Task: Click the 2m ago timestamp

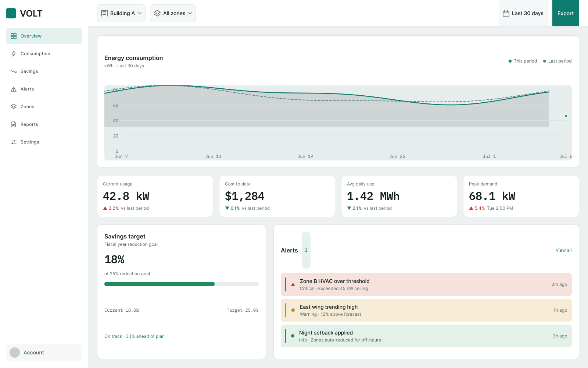Action: tap(559, 284)
